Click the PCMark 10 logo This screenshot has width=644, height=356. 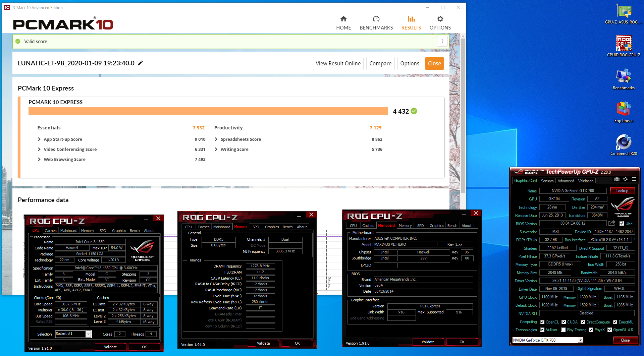coord(63,24)
